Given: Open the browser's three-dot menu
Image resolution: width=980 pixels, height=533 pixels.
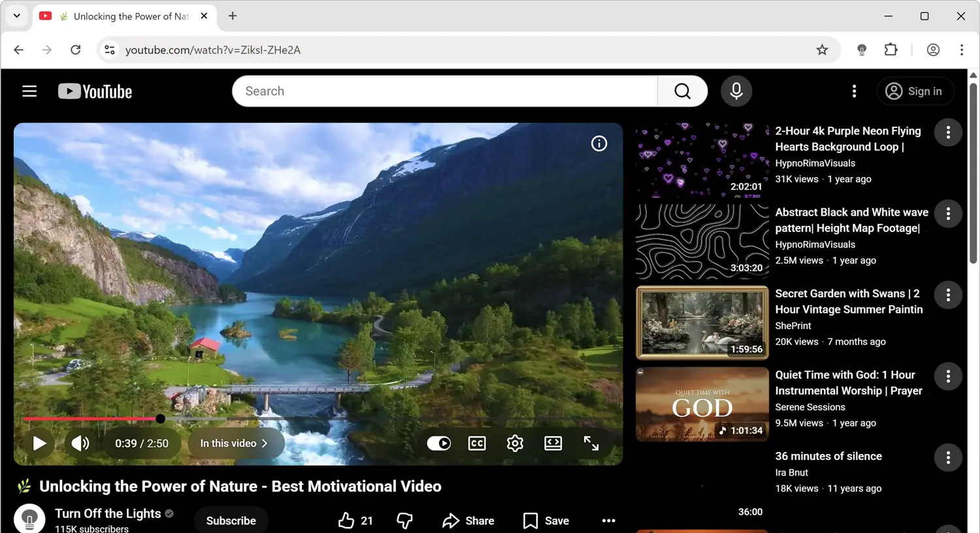Looking at the screenshot, I should click(x=961, y=50).
